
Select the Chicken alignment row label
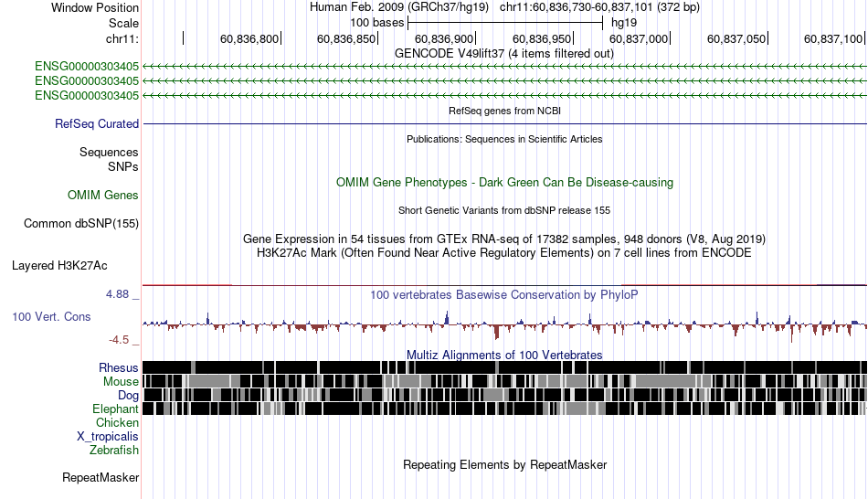117,422
